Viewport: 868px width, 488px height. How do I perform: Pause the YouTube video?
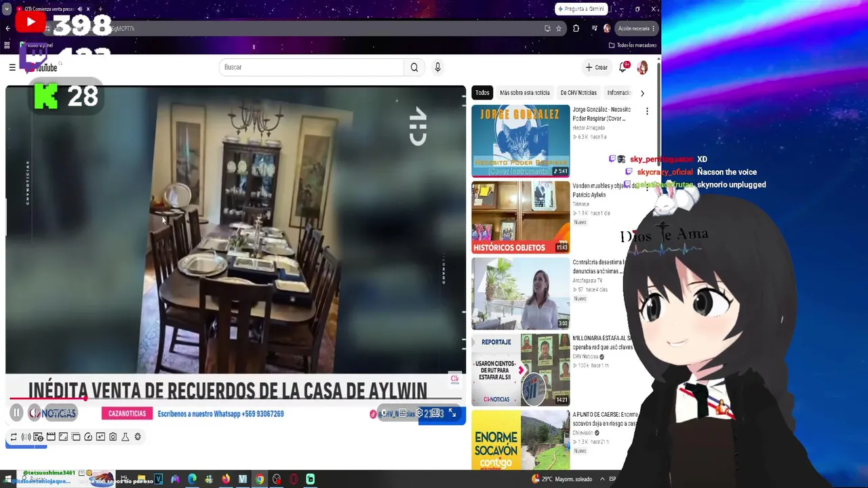point(16,413)
